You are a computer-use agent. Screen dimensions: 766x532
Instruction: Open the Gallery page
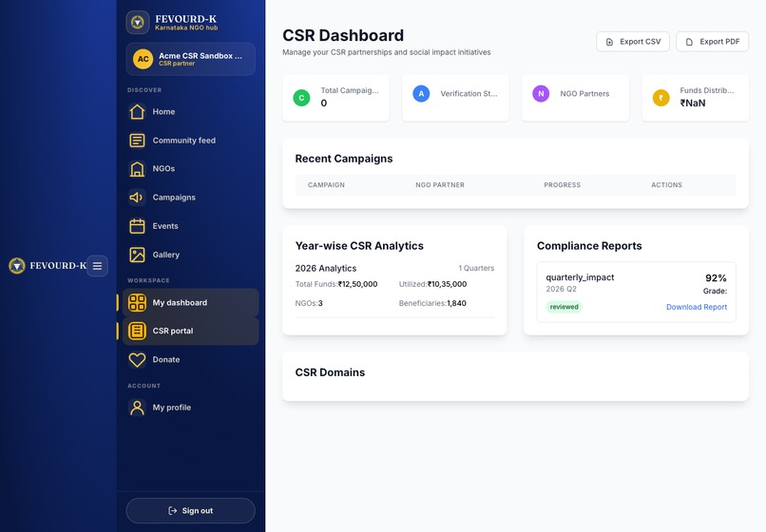tap(190, 255)
